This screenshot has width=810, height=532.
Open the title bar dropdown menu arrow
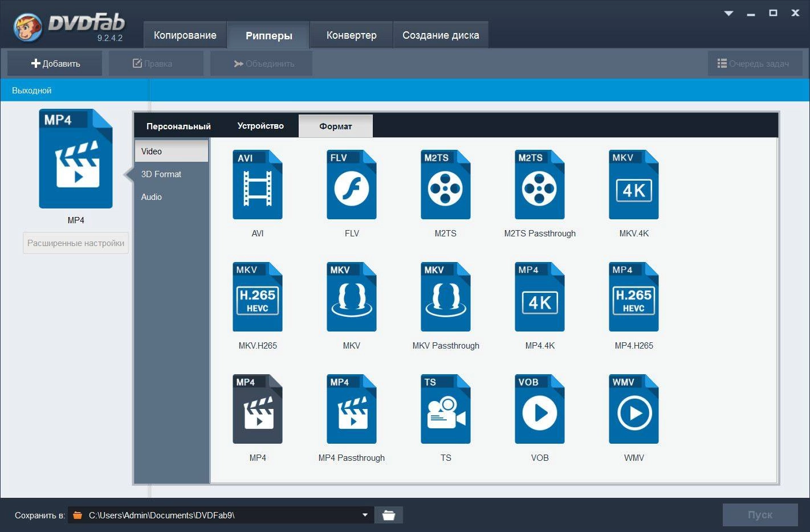728,13
